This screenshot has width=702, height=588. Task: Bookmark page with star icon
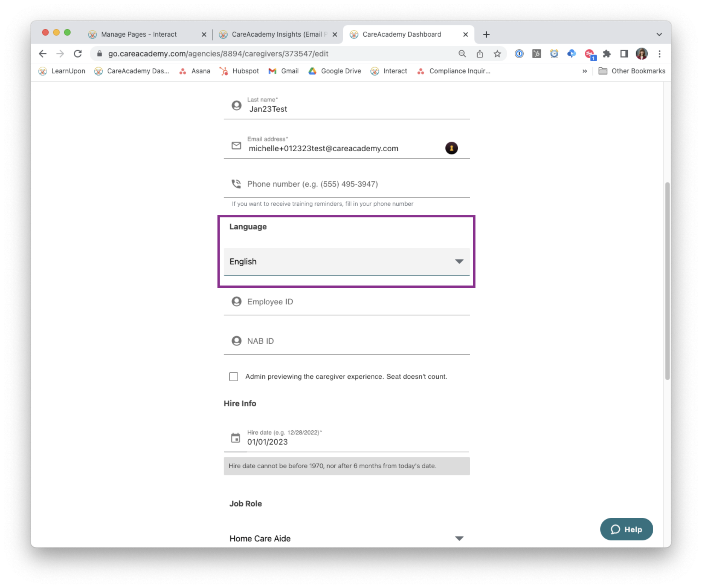coord(497,54)
